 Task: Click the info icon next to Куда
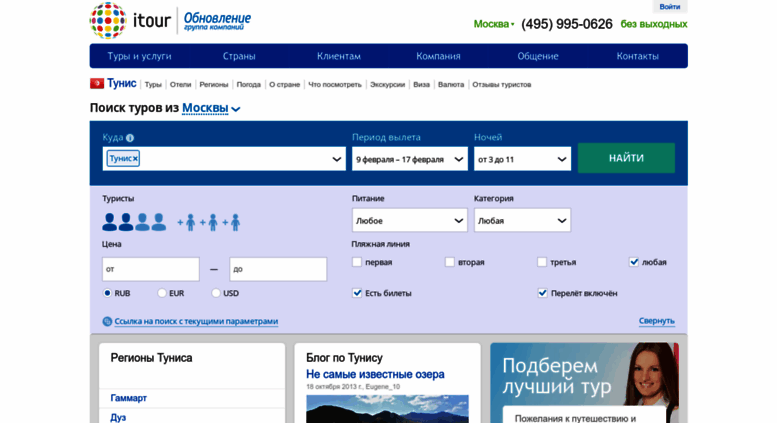[130, 138]
